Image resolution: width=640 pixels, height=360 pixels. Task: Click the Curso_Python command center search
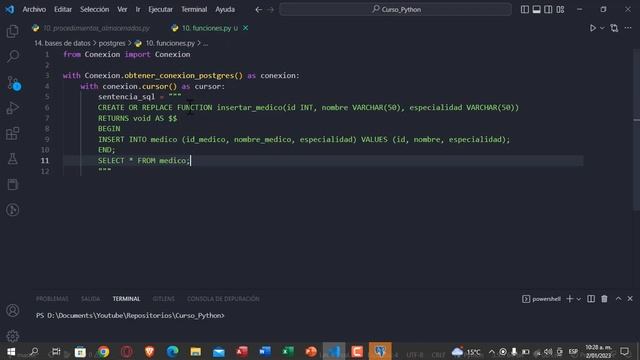tap(396, 9)
